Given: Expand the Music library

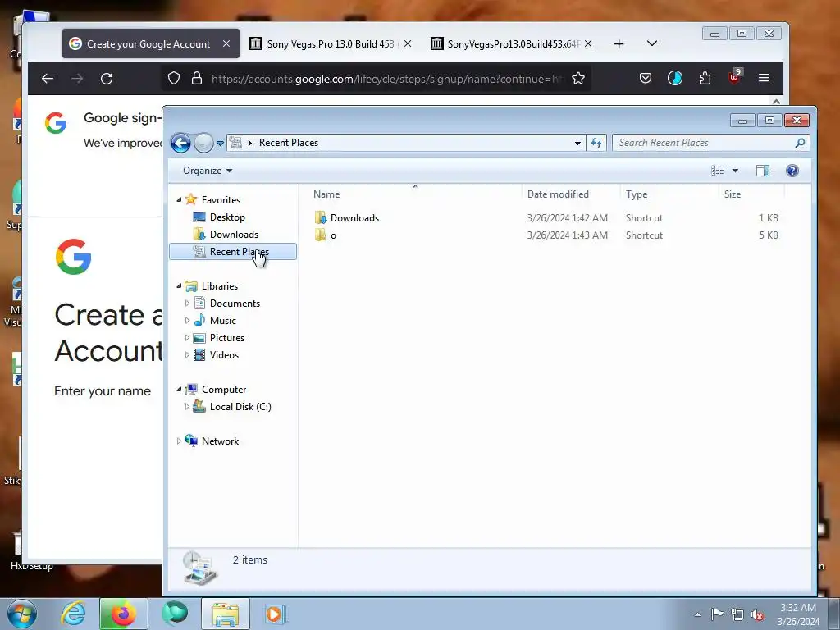Looking at the screenshot, I should 187,321.
